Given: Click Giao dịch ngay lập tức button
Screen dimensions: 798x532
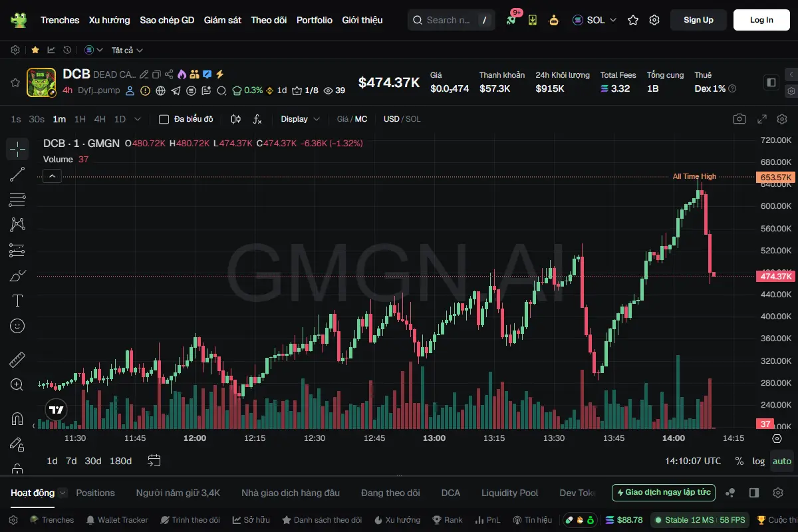Looking at the screenshot, I should click(x=664, y=493).
